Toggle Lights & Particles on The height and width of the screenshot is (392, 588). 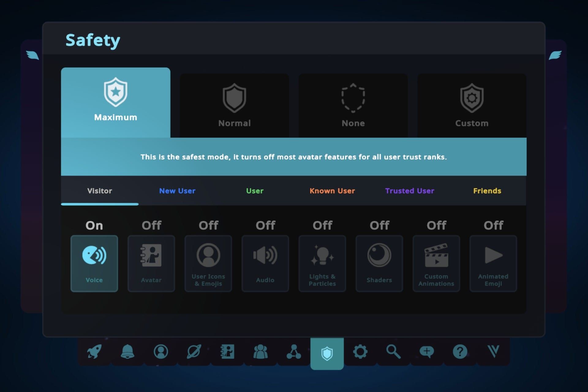coord(322,263)
